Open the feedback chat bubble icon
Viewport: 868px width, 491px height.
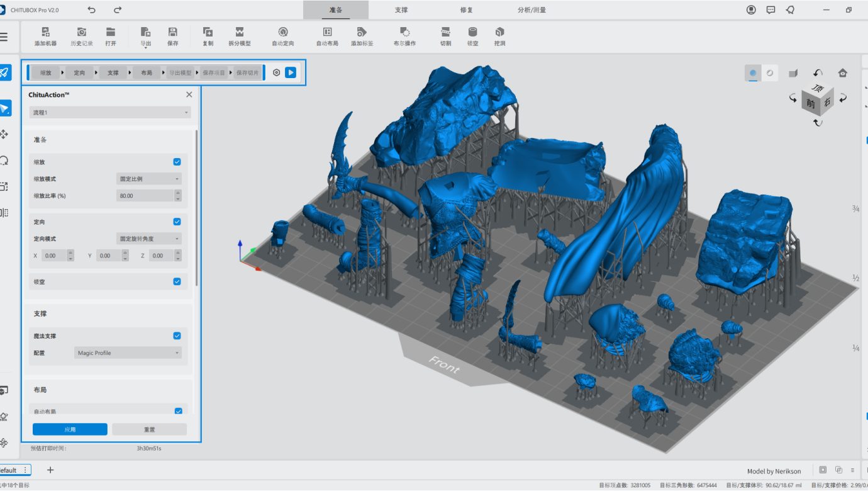click(771, 10)
